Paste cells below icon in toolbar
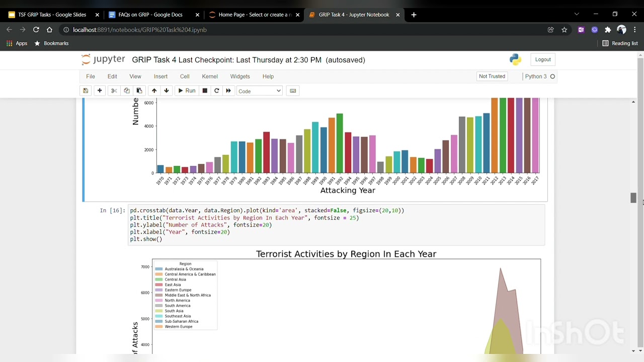The image size is (644, 362). point(139,90)
